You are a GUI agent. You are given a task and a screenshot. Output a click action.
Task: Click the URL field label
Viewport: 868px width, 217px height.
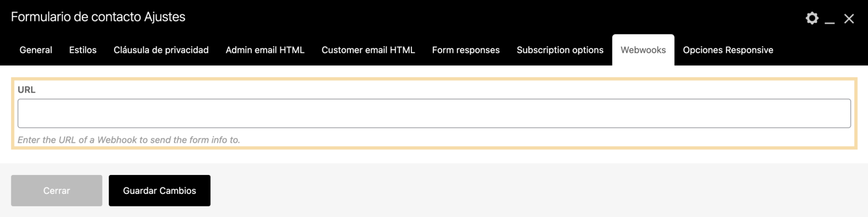[x=26, y=90]
